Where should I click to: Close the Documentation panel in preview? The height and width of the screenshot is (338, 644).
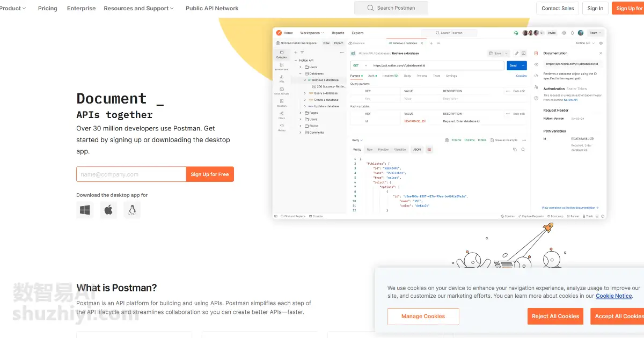(601, 54)
